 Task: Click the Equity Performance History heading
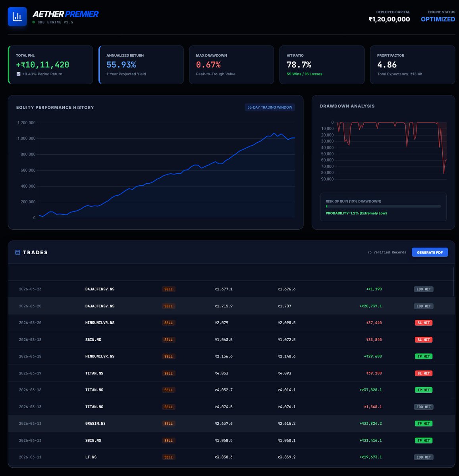pyautogui.click(x=55, y=107)
